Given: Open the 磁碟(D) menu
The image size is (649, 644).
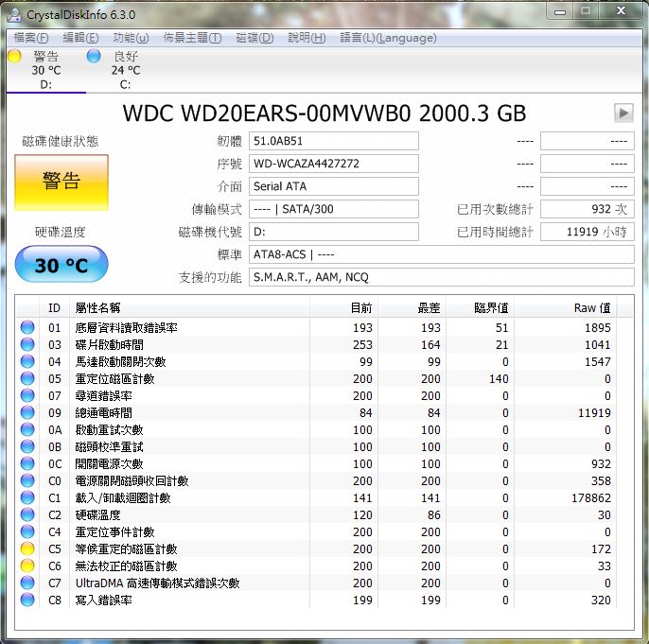Looking at the screenshot, I should click(x=254, y=38).
